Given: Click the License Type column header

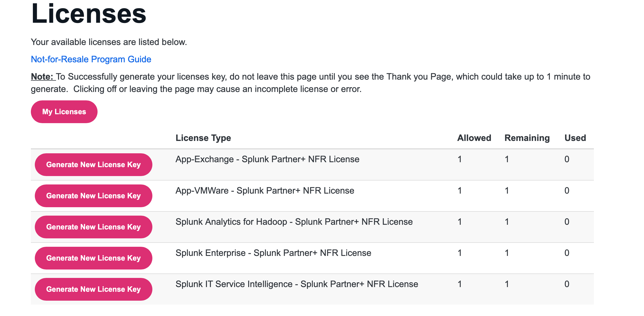Looking at the screenshot, I should 203,138.
